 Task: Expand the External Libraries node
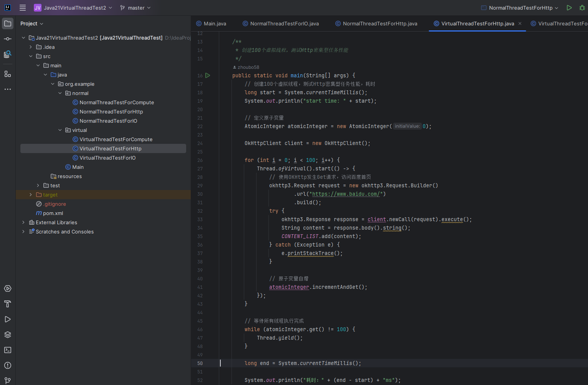pyautogui.click(x=23, y=223)
